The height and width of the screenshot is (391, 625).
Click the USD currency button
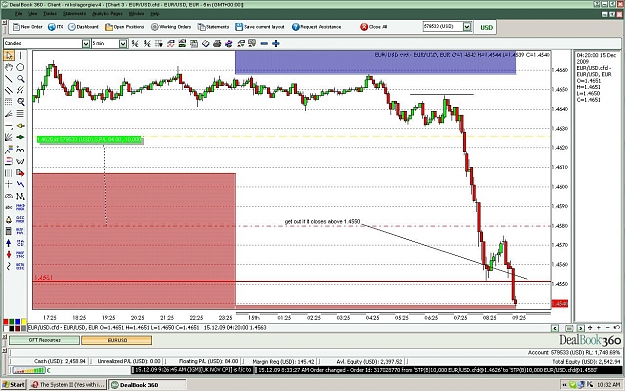click(486, 28)
